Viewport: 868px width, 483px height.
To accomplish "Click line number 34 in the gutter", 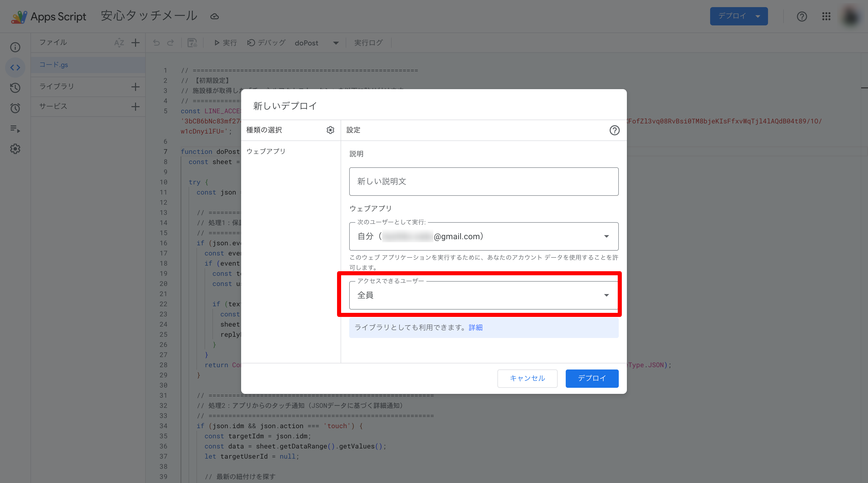I will click(163, 426).
